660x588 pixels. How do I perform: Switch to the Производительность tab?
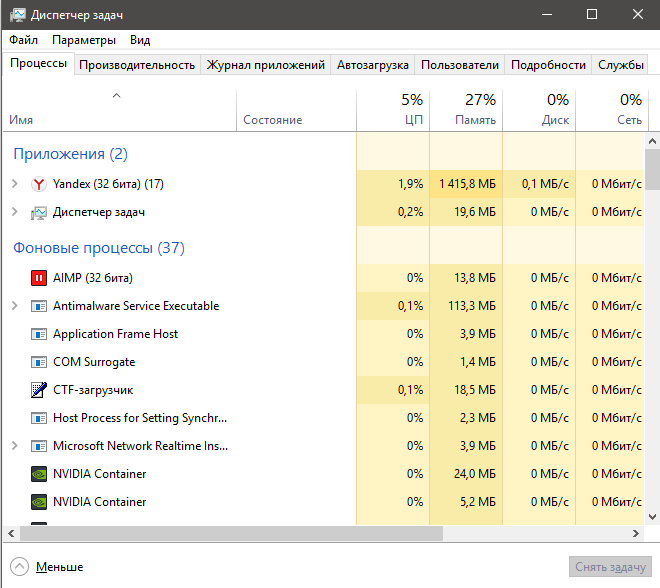point(137,65)
